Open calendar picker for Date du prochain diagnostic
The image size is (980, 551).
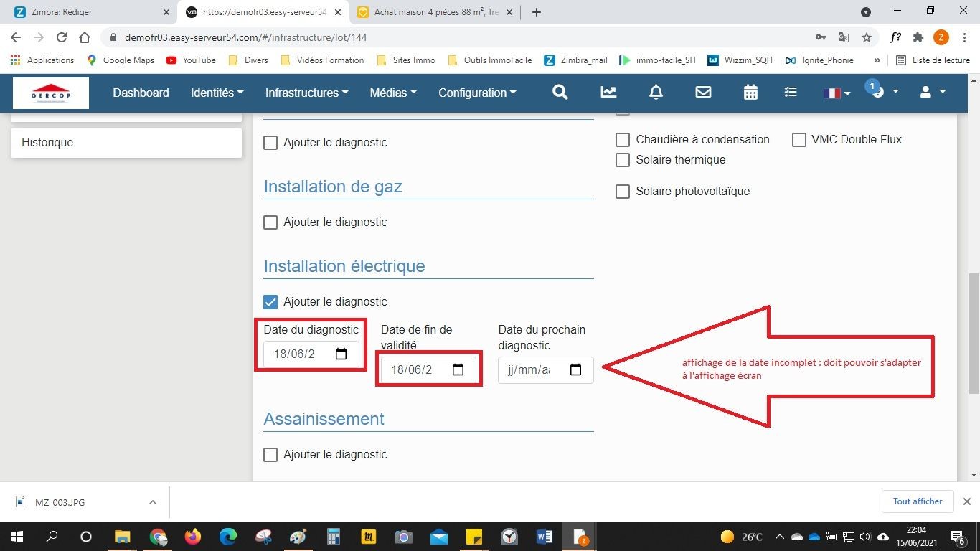tap(575, 370)
